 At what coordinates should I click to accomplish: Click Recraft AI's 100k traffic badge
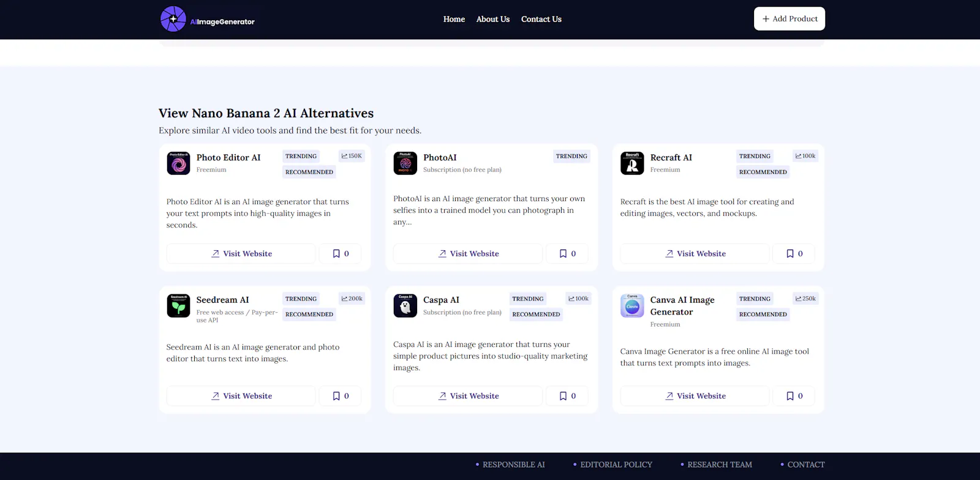click(805, 156)
